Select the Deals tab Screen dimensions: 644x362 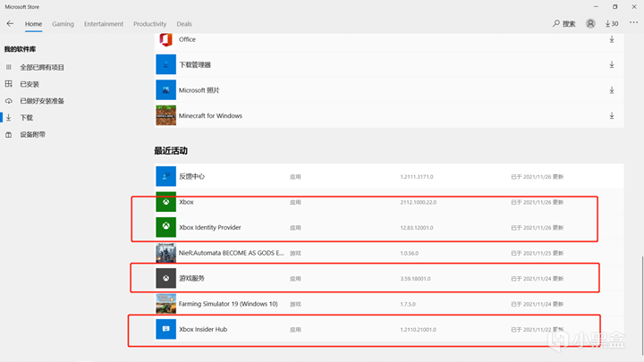[184, 24]
